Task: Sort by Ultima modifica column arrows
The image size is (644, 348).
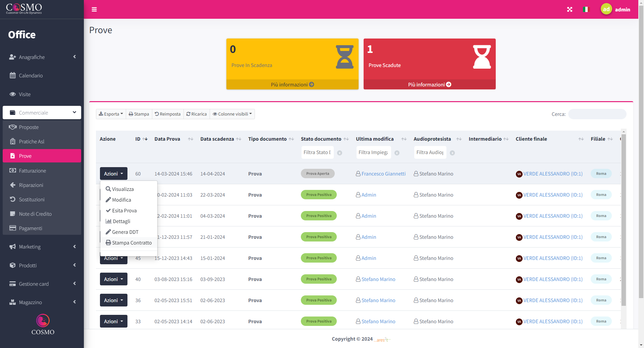Action: (x=404, y=139)
